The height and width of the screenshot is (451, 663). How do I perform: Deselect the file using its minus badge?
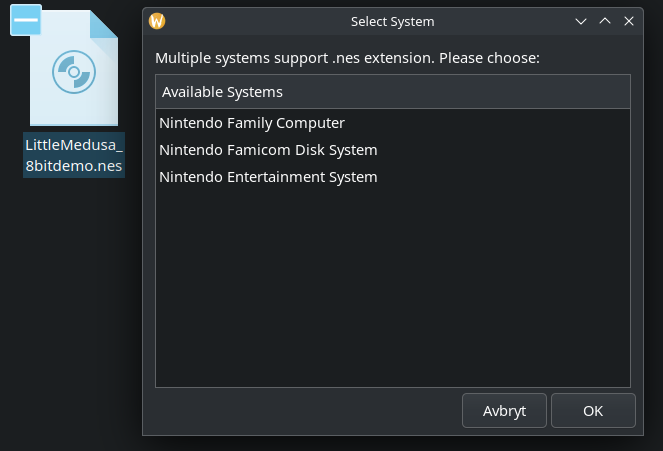tap(26, 20)
